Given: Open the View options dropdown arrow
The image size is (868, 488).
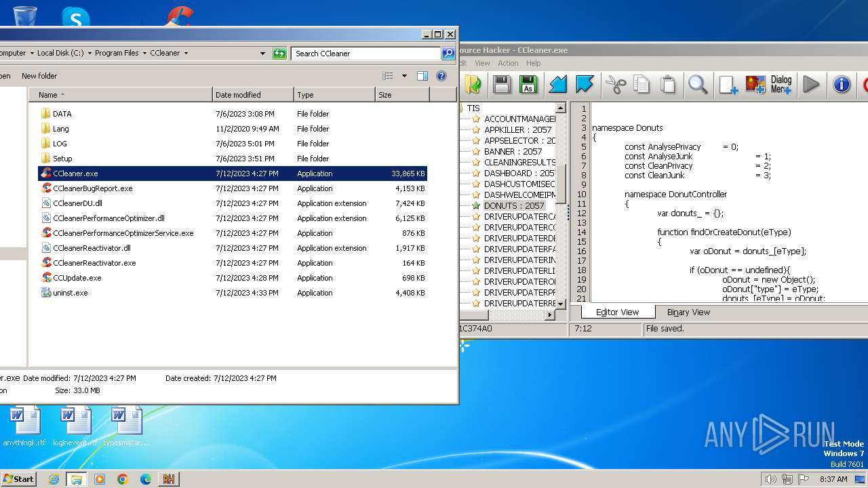Looking at the screenshot, I should tap(405, 76).
